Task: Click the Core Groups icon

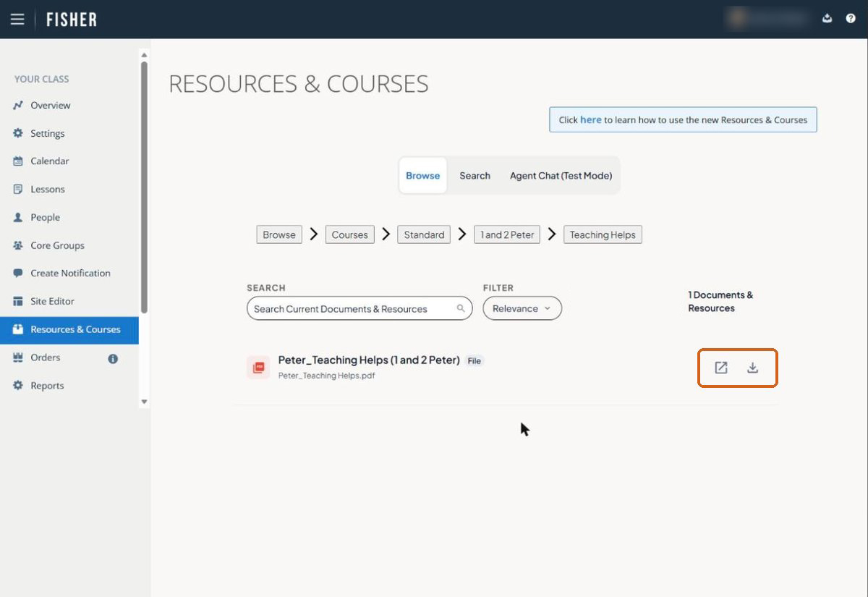Action: click(x=18, y=245)
